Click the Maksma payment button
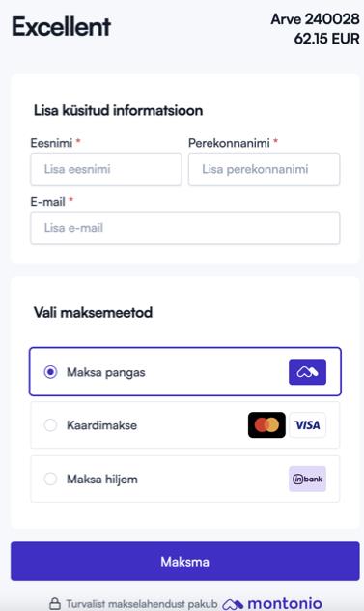This screenshot has height=611, width=364. coord(185,561)
